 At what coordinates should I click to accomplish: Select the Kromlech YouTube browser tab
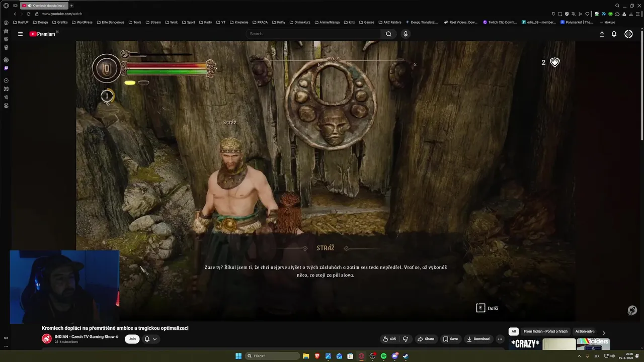(x=44, y=6)
